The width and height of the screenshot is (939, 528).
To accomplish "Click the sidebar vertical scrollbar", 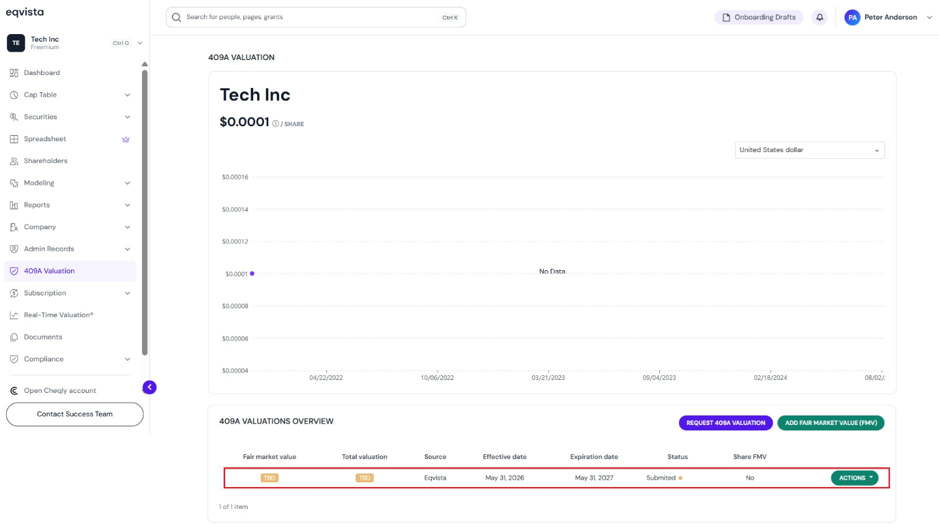I will pyautogui.click(x=144, y=213).
